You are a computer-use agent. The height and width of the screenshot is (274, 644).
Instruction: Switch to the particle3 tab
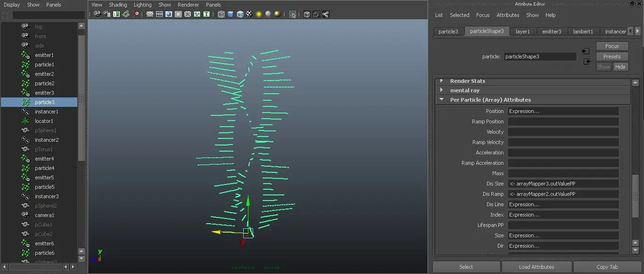point(448,32)
